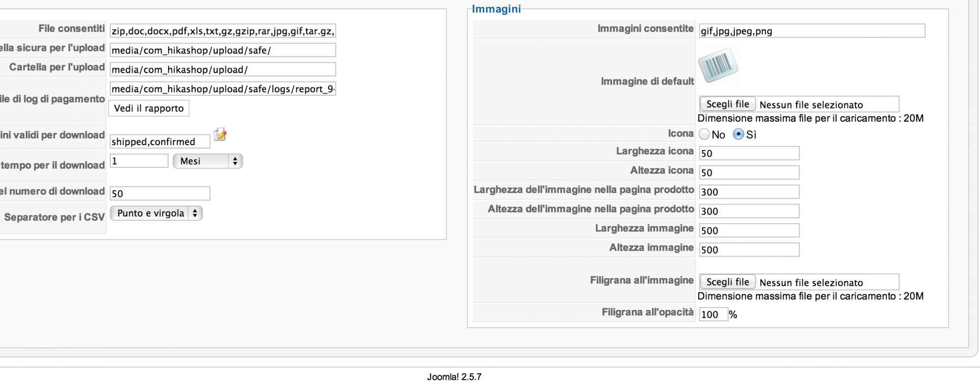Click the Larghezza immagine field

tap(749, 231)
